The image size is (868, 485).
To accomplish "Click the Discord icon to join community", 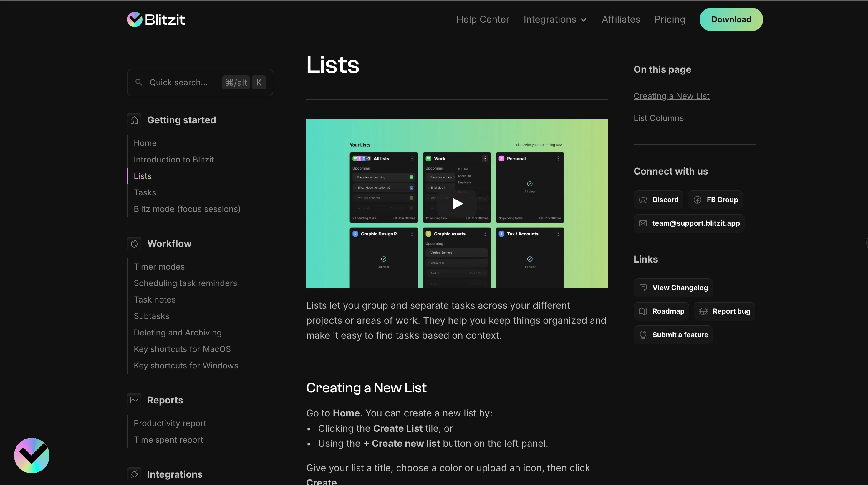I will [x=643, y=200].
